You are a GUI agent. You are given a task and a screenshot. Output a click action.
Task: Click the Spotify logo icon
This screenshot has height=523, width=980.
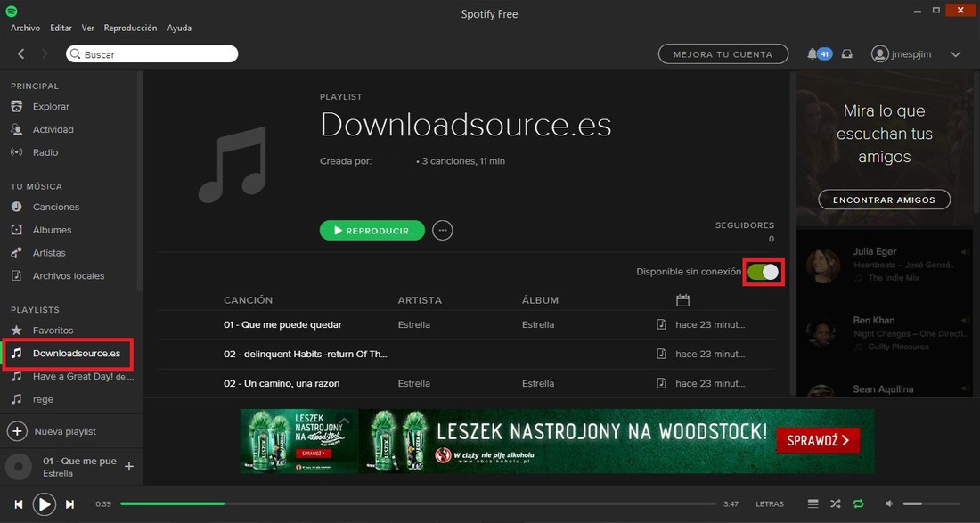click(12, 12)
